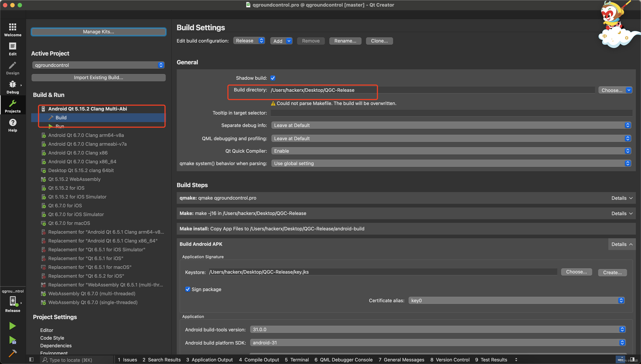Viewport: 641px width, 364px height.
Task: Open Code Style project settings
Action: click(x=52, y=338)
